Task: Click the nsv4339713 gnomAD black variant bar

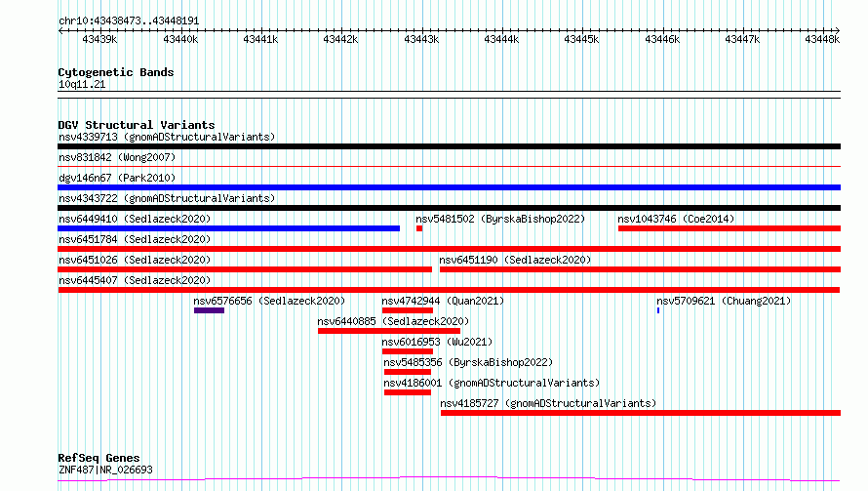Action: click(x=449, y=146)
